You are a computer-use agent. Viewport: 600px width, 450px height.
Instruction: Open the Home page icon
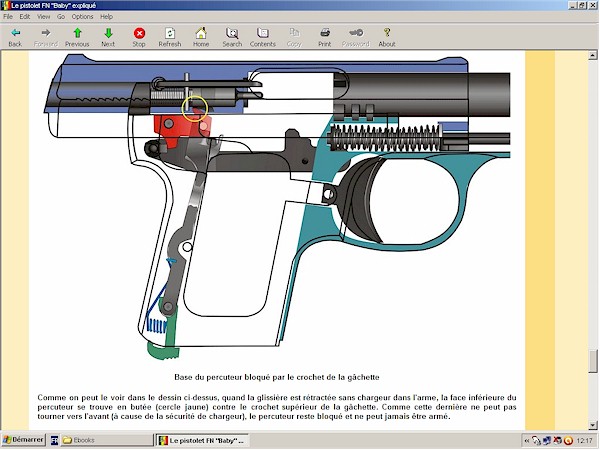click(x=201, y=33)
